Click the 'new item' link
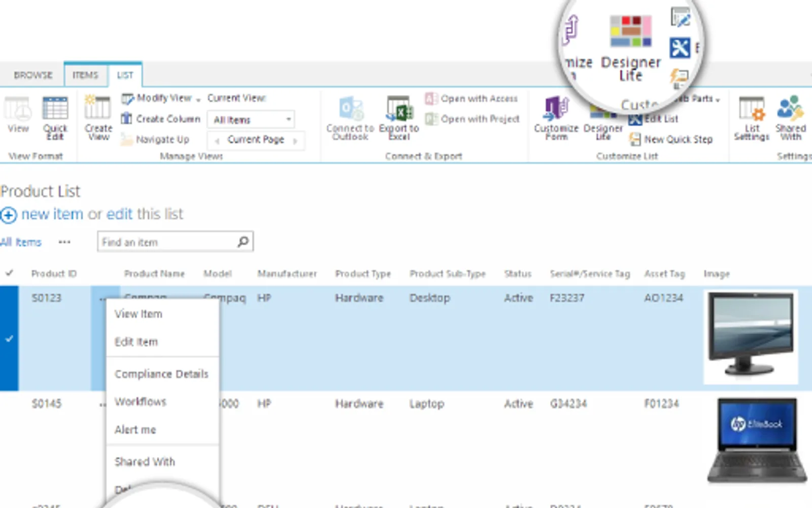 coord(52,214)
